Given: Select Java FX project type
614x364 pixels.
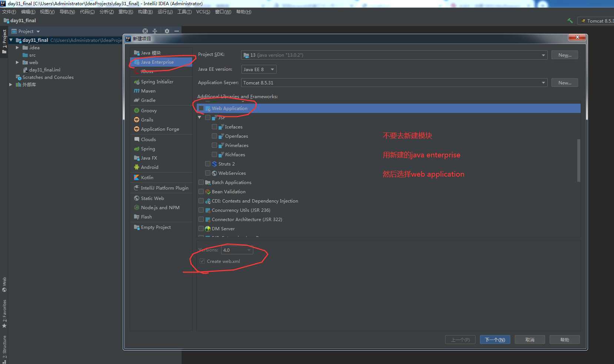Looking at the screenshot, I should pyautogui.click(x=149, y=158).
